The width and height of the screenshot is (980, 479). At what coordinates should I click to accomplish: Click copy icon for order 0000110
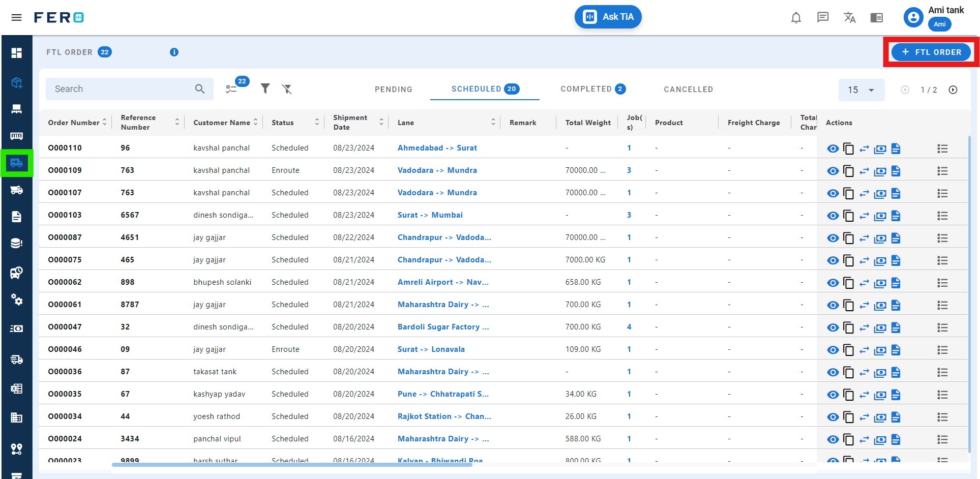tap(848, 148)
